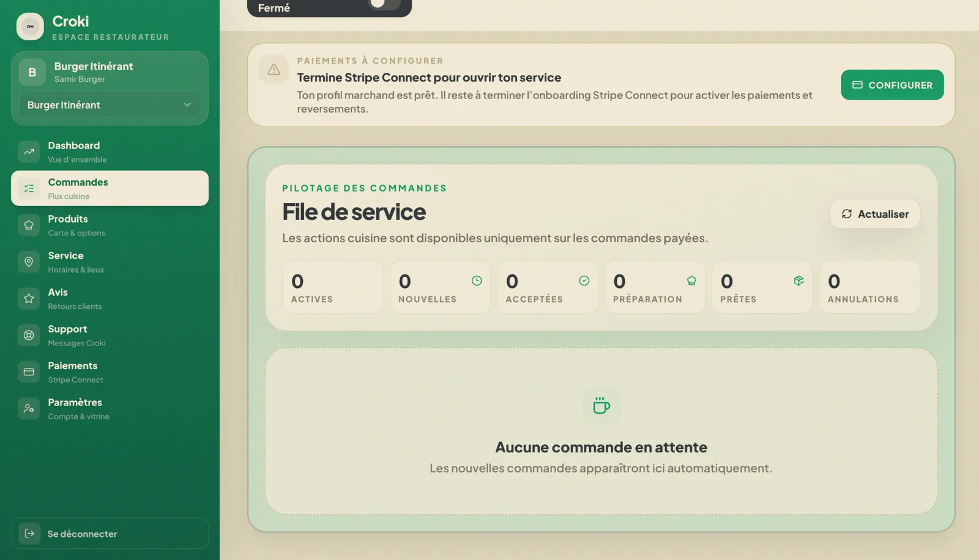Open Produits Carte & options
Screen dimensions: 979x560
pyautogui.click(x=110, y=225)
